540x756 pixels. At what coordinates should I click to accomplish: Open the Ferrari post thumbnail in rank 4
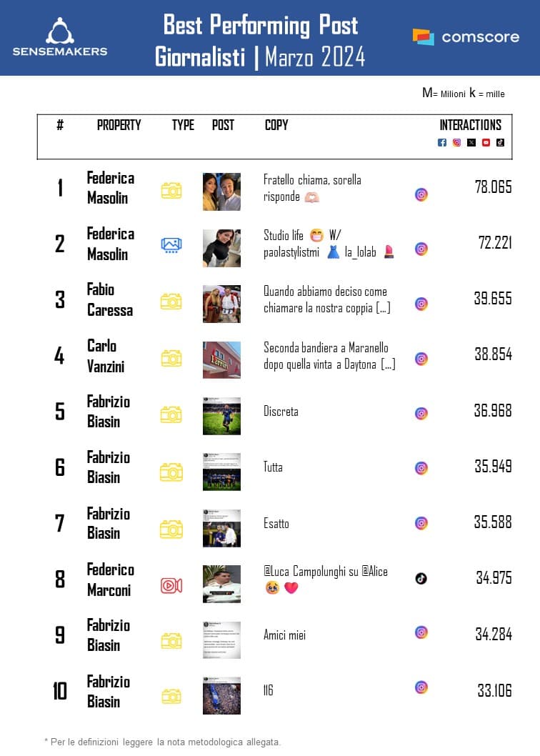(x=221, y=359)
